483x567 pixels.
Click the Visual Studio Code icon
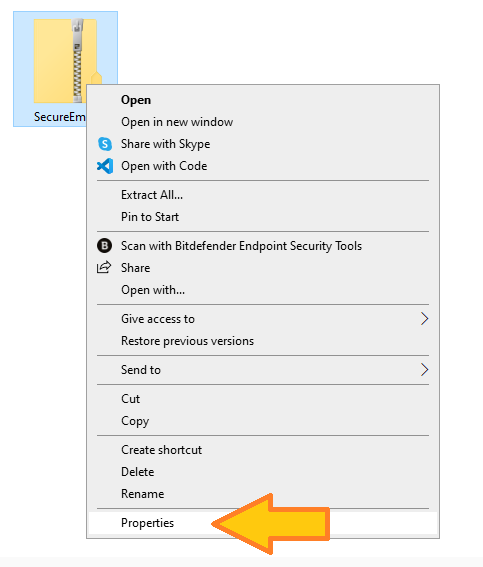click(x=105, y=166)
